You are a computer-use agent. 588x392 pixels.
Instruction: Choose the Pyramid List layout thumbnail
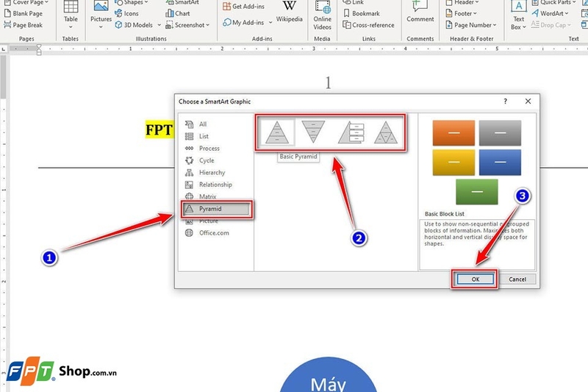point(351,132)
